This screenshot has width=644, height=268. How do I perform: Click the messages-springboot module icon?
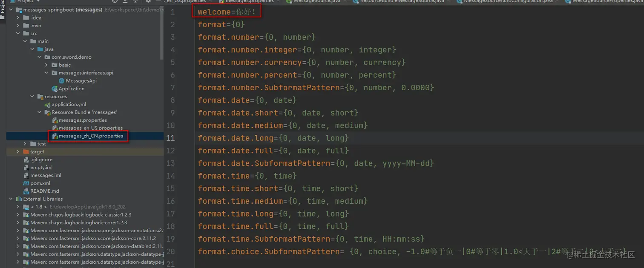tap(19, 10)
